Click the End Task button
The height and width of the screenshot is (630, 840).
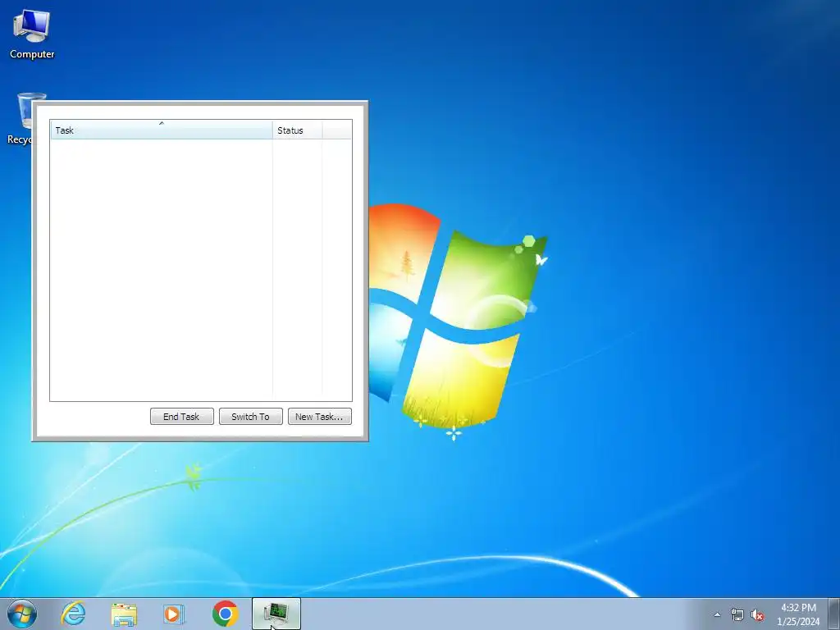(181, 416)
